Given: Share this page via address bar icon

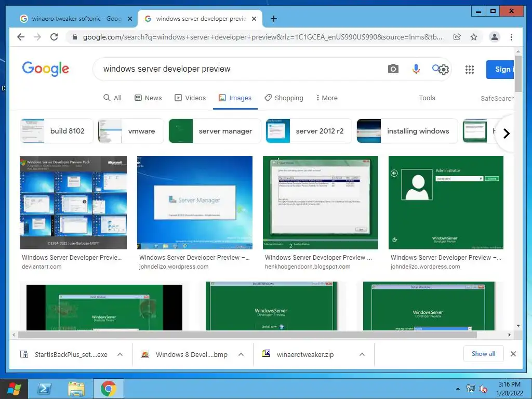Looking at the screenshot, I should [457, 37].
